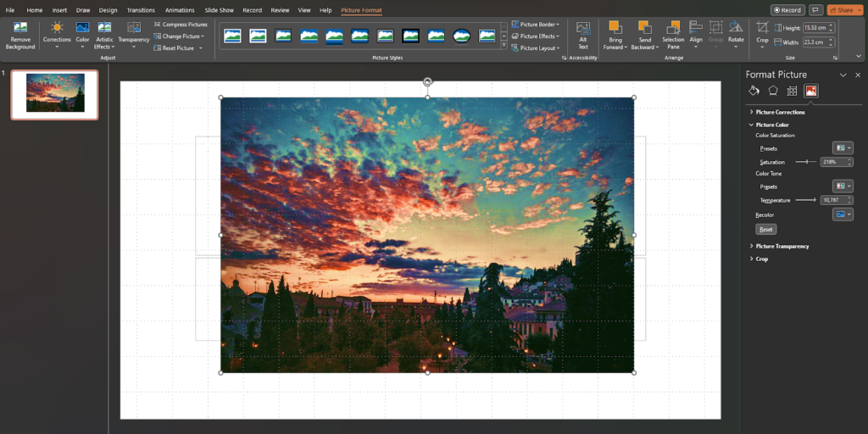Click Compress Pictures

[x=181, y=25]
